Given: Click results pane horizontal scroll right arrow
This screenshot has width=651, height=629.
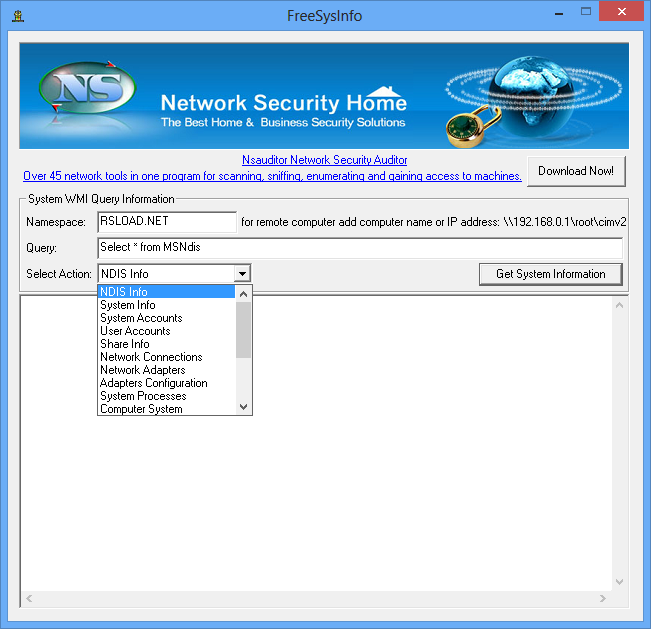Looking at the screenshot, I should (603, 598).
